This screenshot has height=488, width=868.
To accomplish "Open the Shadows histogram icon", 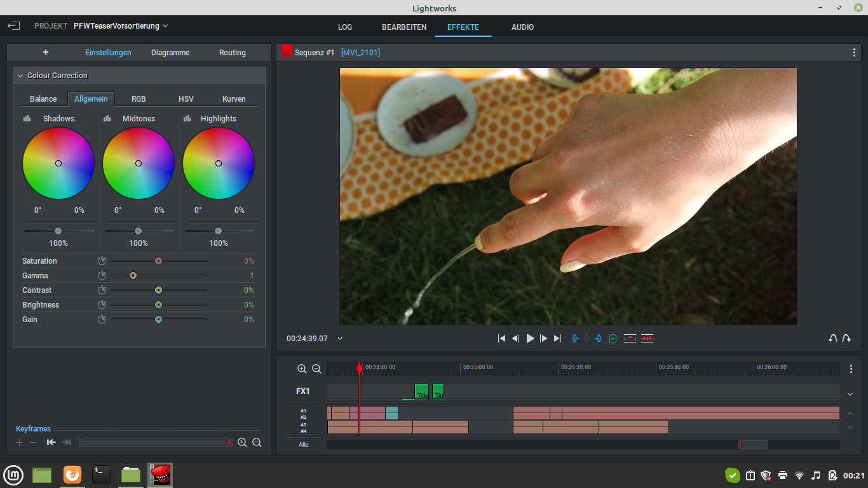I will (x=27, y=118).
